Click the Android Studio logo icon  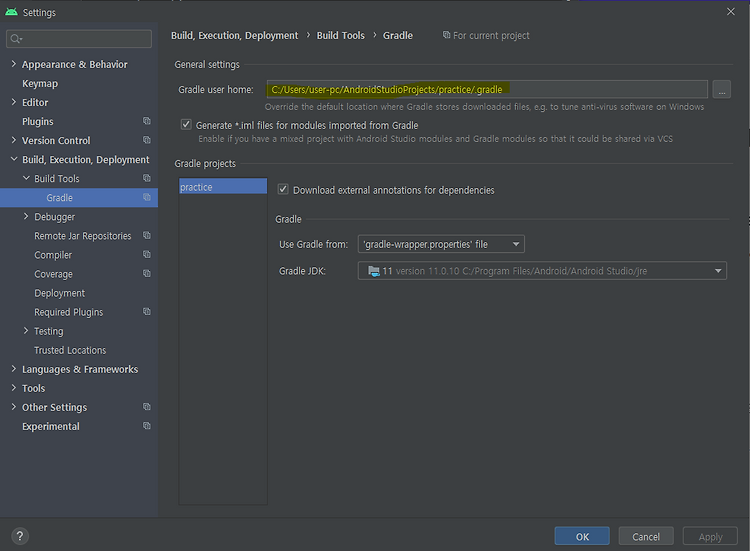point(11,12)
